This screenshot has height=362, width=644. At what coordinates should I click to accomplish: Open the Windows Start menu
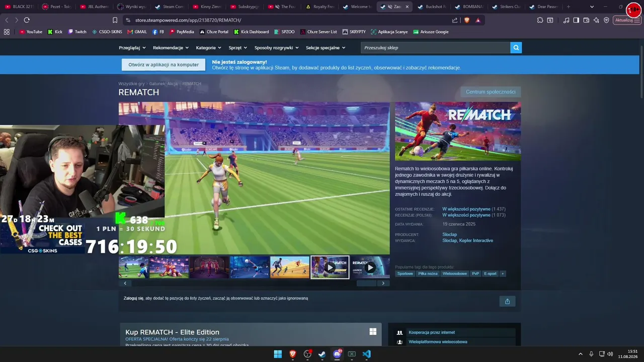coord(278,354)
